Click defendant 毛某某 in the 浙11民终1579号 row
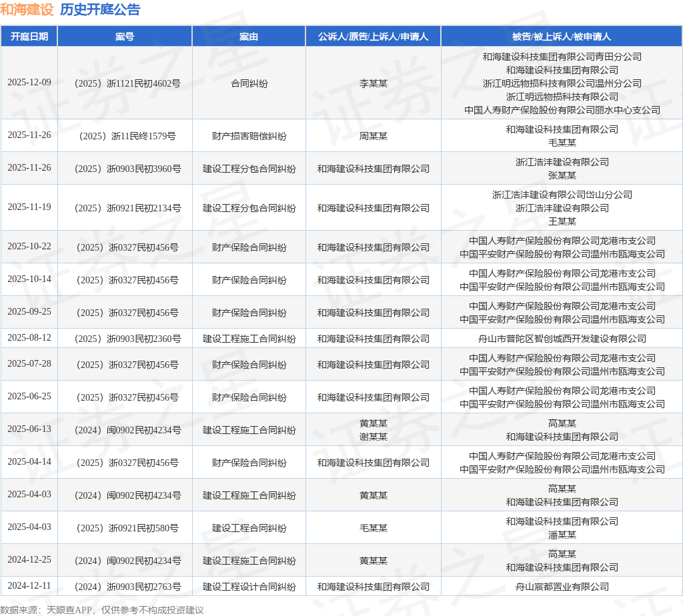 562,143
